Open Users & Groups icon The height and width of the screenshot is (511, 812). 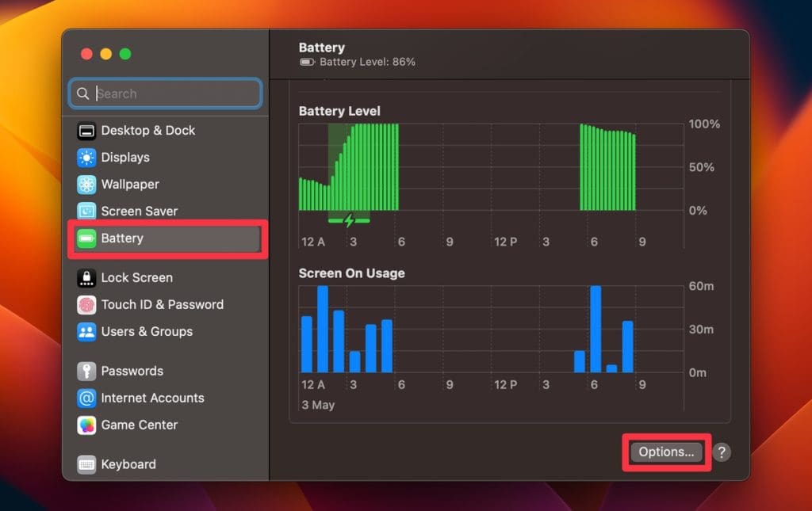(x=86, y=332)
